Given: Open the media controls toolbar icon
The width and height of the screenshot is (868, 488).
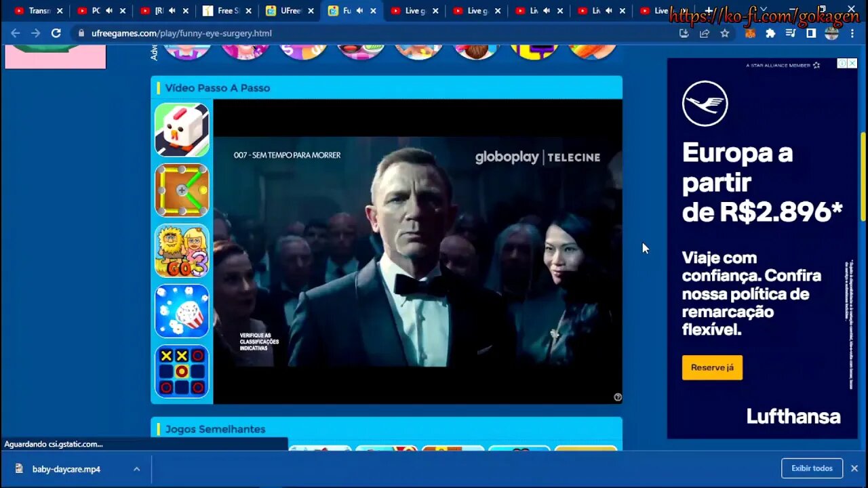Looking at the screenshot, I should (x=791, y=33).
